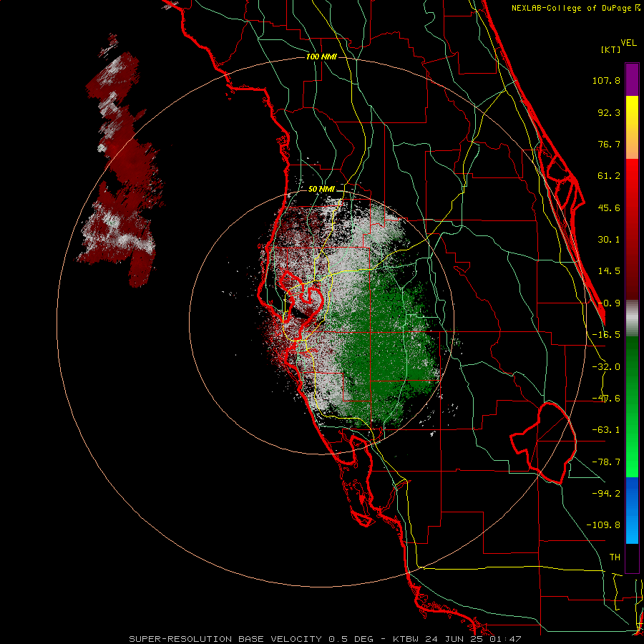Image resolution: width=644 pixels, height=644 pixels.
Task: Select the 76.7 velocity scale value
Action: coord(609,144)
